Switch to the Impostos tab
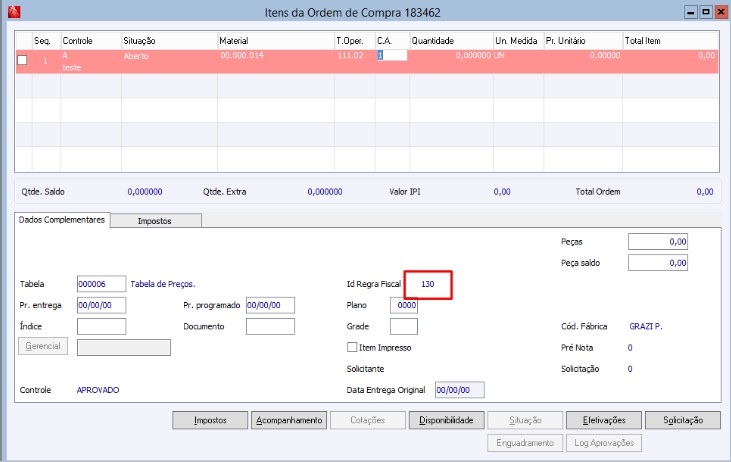The height and width of the screenshot is (462, 731). point(155,221)
